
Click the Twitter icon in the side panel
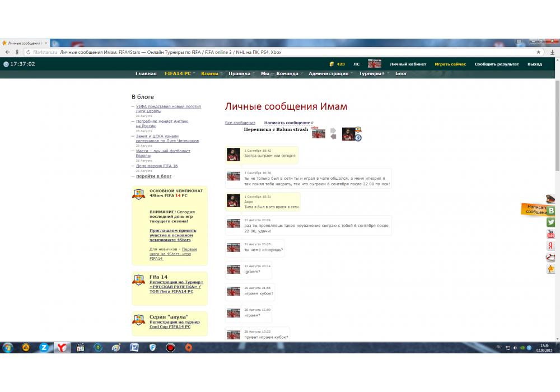[x=551, y=222]
